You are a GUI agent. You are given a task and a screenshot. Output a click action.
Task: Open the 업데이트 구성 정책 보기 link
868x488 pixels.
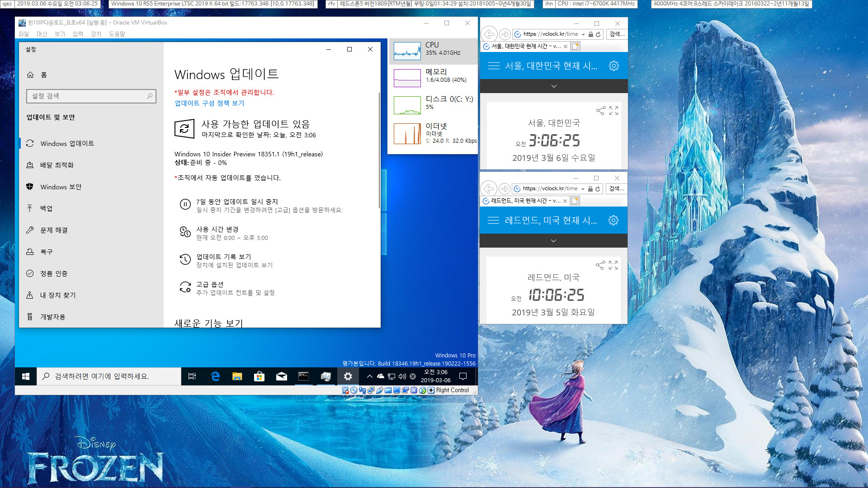[x=209, y=103]
